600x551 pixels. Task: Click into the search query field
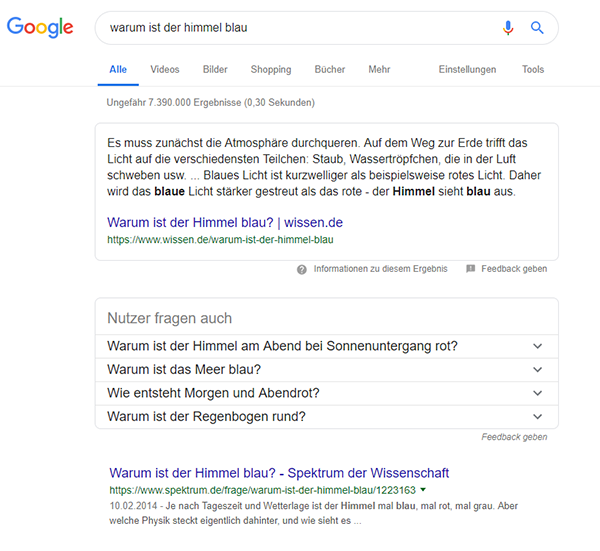coord(298,28)
